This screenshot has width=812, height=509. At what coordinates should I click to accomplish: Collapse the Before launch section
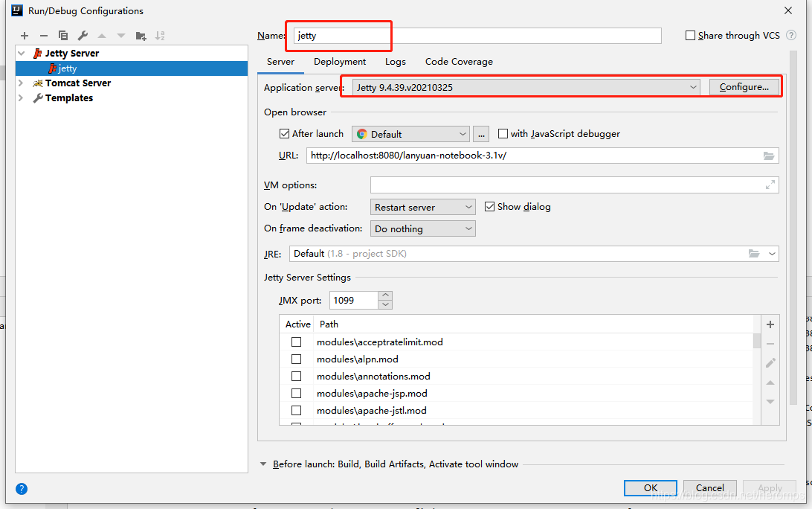pyautogui.click(x=263, y=464)
